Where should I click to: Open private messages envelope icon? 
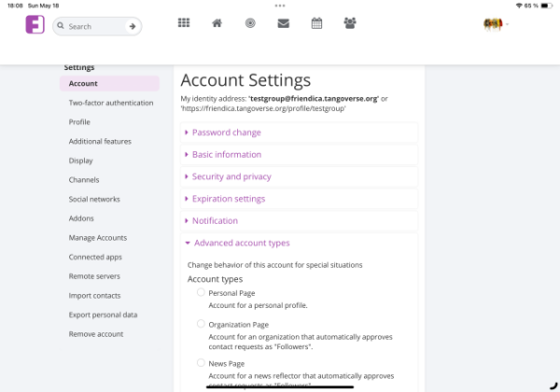point(283,23)
